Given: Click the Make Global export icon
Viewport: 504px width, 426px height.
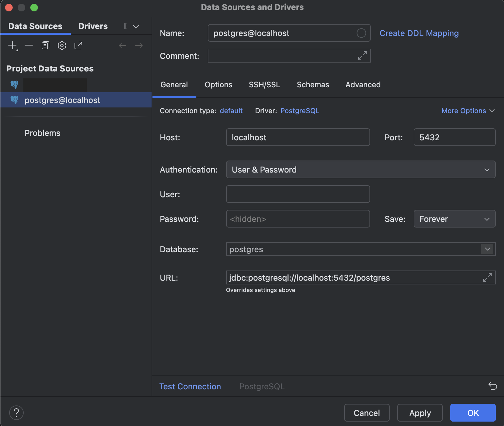Looking at the screenshot, I should (78, 46).
